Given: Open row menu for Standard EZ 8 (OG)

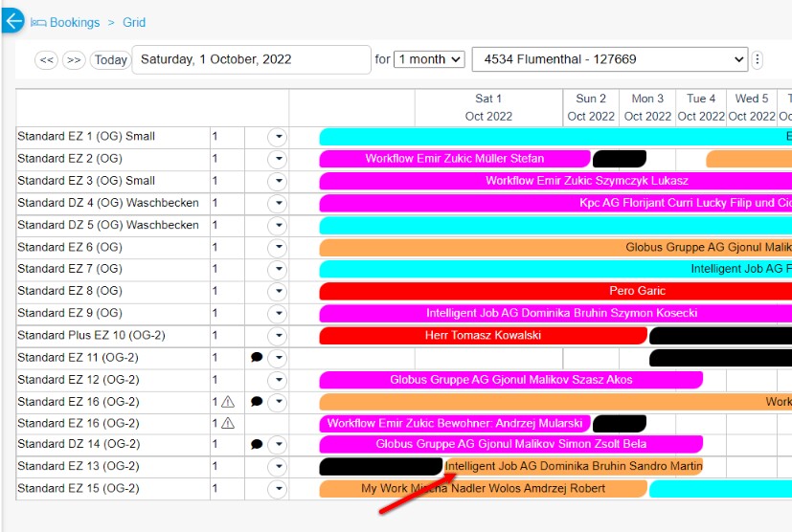Looking at the screenshot, I should coord(278,291).
